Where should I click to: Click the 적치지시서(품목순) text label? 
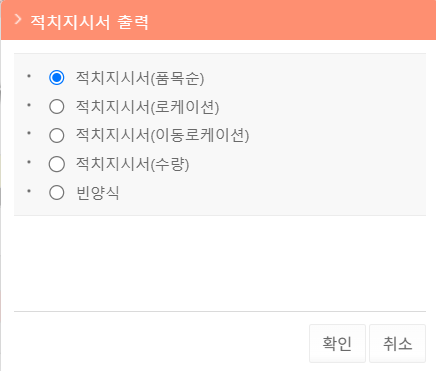click(140, 78)
